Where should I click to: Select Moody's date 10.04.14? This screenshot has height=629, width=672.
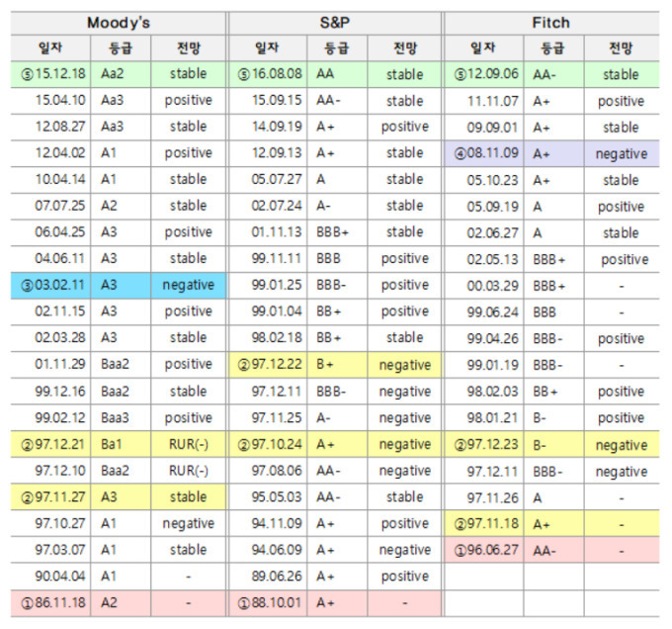[60, 179]
